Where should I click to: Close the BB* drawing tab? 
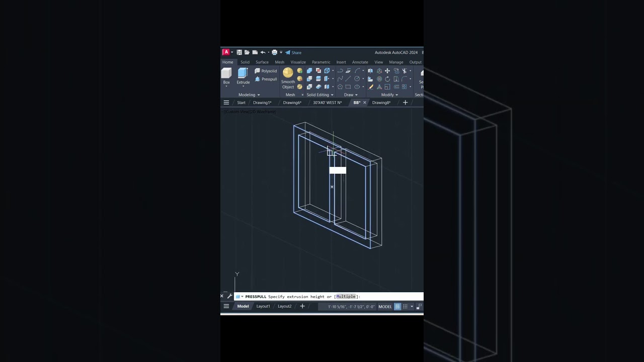coord(364,103)
